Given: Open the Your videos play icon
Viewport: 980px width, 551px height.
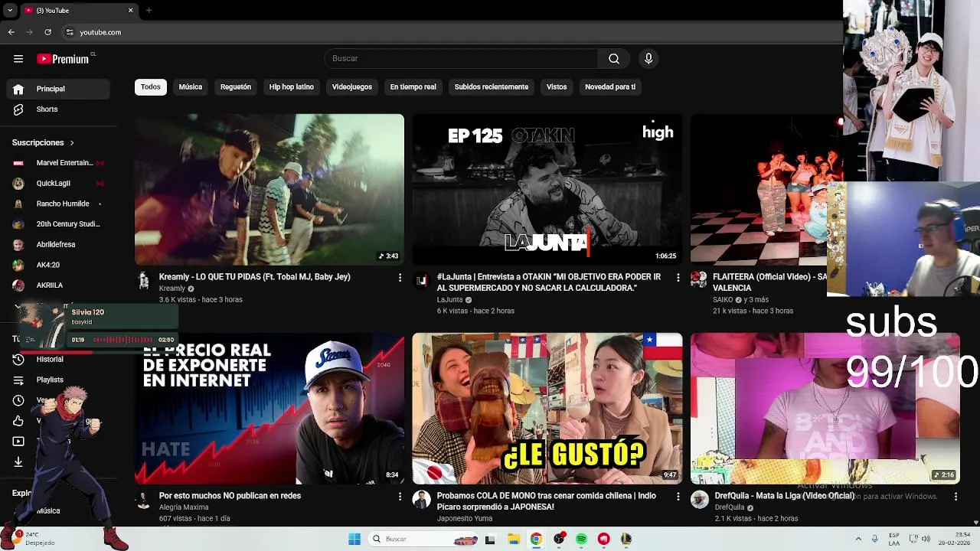Looking at the screenshot, I should [x=18, y=442].
